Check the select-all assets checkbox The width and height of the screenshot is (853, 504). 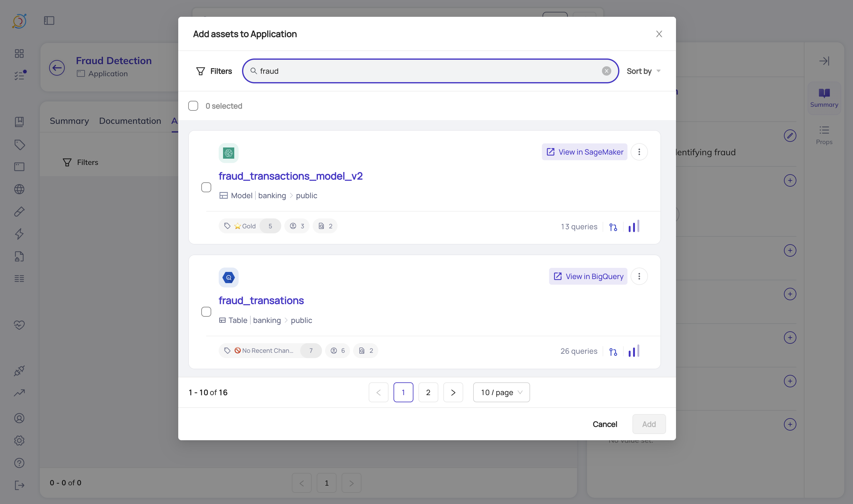193,106
